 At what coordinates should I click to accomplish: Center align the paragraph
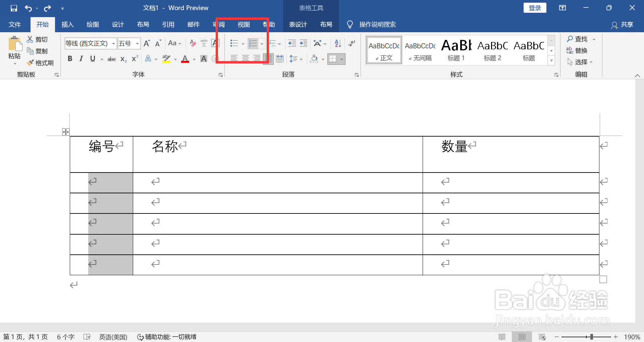click(245, 58)
